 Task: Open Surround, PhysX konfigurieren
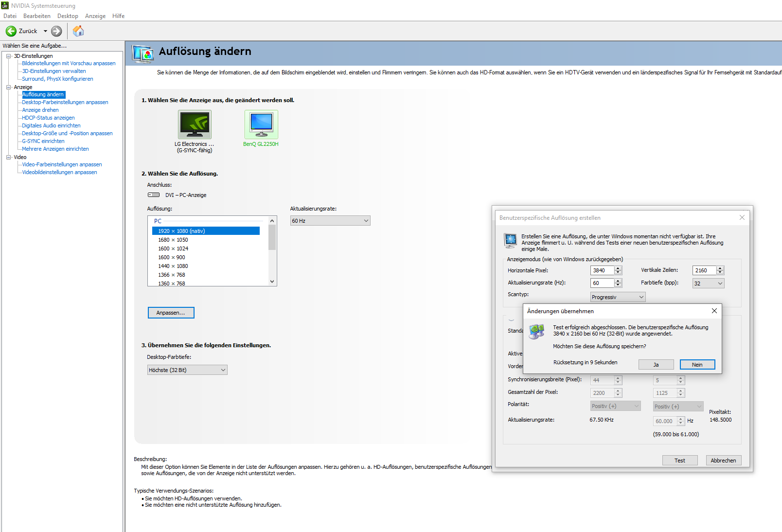(57, 79)
